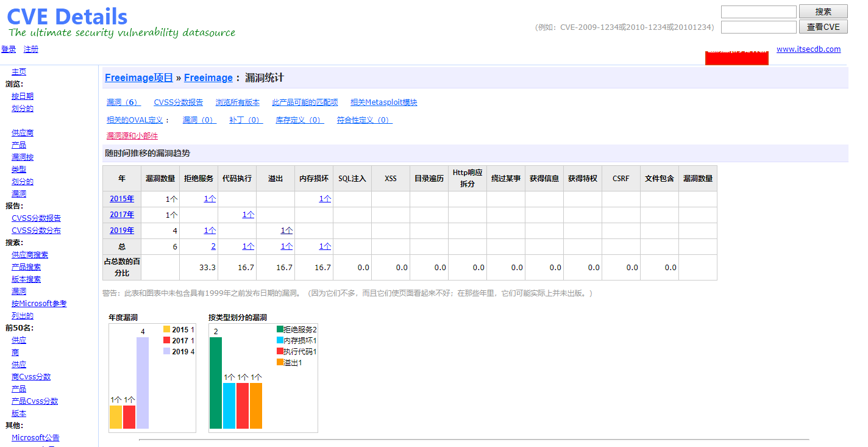The height and width of the screenshot is (447, 868).
Task: Click the CVE Details site logo
Action: [67, 16]
